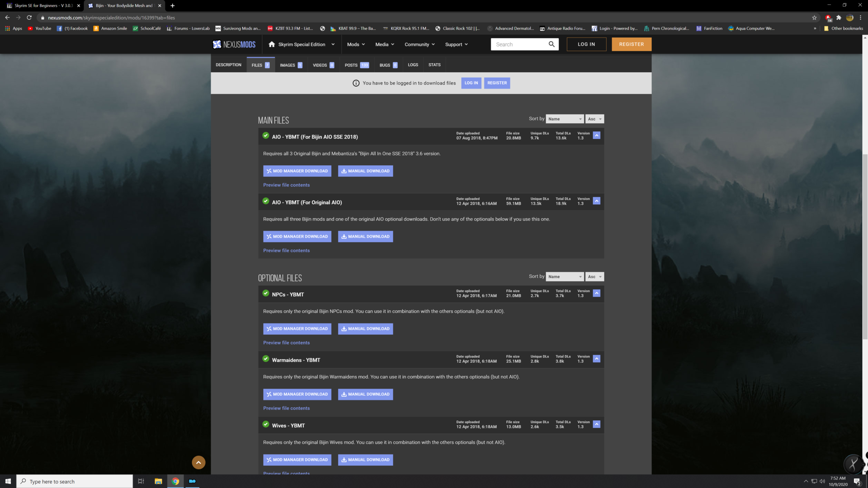Manual Download for Wives - YBMT
This screenshot has height=488, width=868.
[x=365, y=460]
